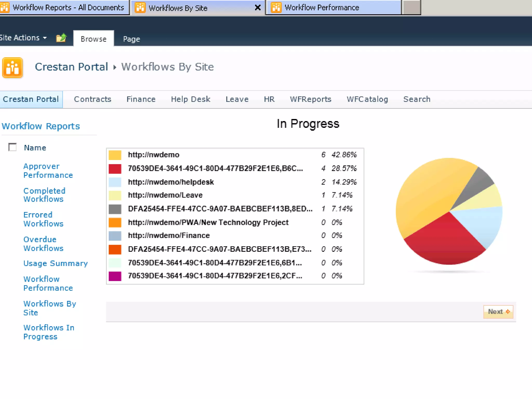This screenshot has height=399, width=532.
Task: Navigate to Help Desk in top navigation
Action: click(x=190, y=99)
